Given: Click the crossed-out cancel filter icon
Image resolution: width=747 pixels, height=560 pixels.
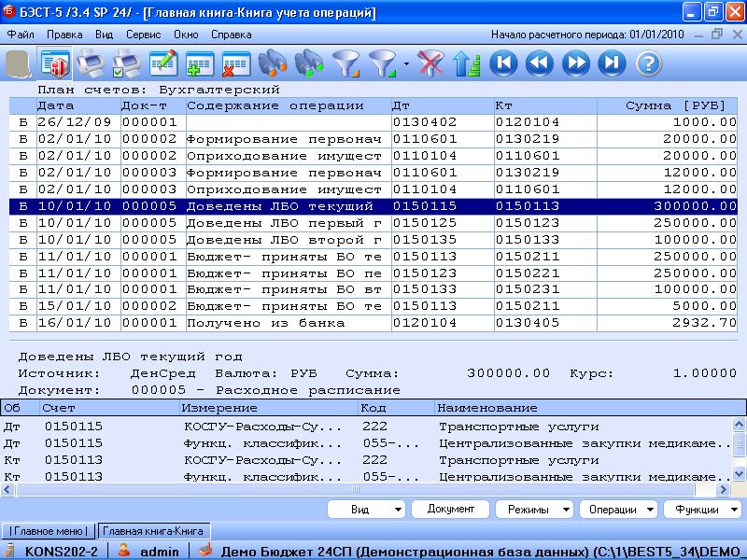Looking at the screenshot, I should point(430,63).
